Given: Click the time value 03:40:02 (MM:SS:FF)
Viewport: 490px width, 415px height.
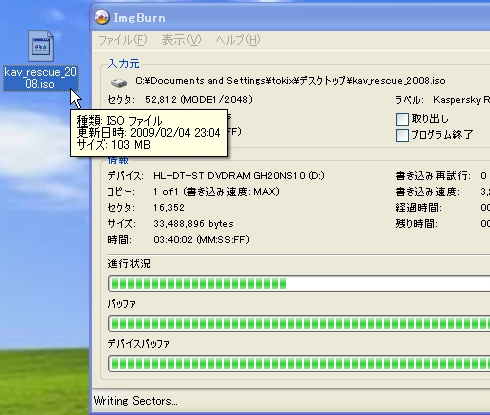Looking at the screenshot, I should 201,240.
